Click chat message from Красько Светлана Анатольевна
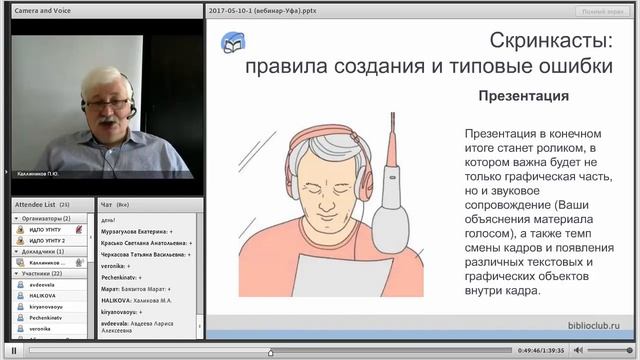Viewport: 640px width, 360px height. pyautogui.click(x=147, y=243)
